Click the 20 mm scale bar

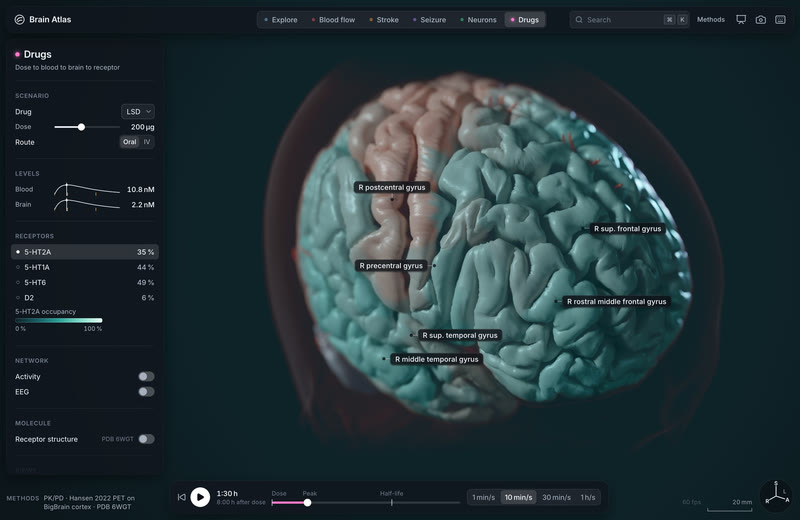(x=730, y=505)
